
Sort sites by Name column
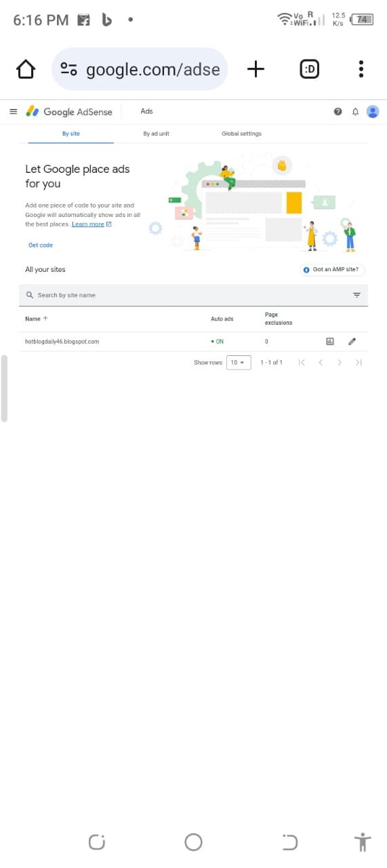click(x=37, y=319)
